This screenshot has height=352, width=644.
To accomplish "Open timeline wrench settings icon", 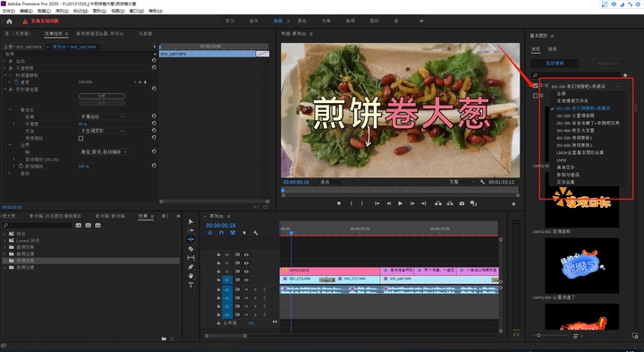I will [x=256, y=233].
